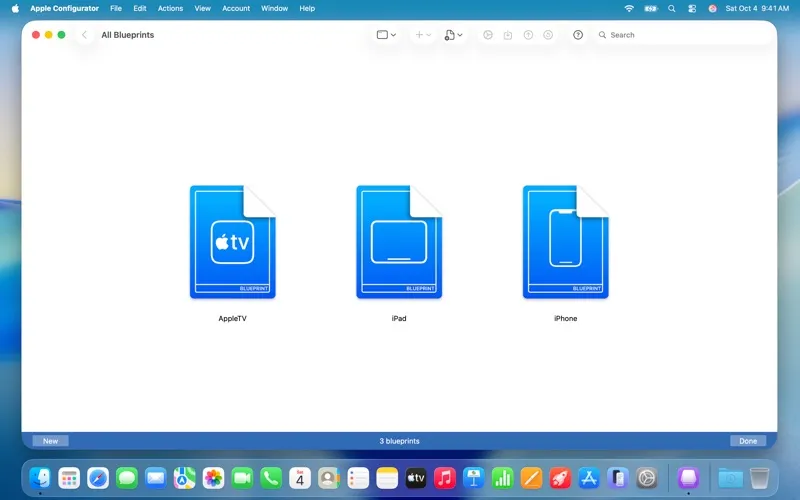Viewport: 800px width, 500px height.
Task: Open Numbers from the Dock
Action: 503,478
